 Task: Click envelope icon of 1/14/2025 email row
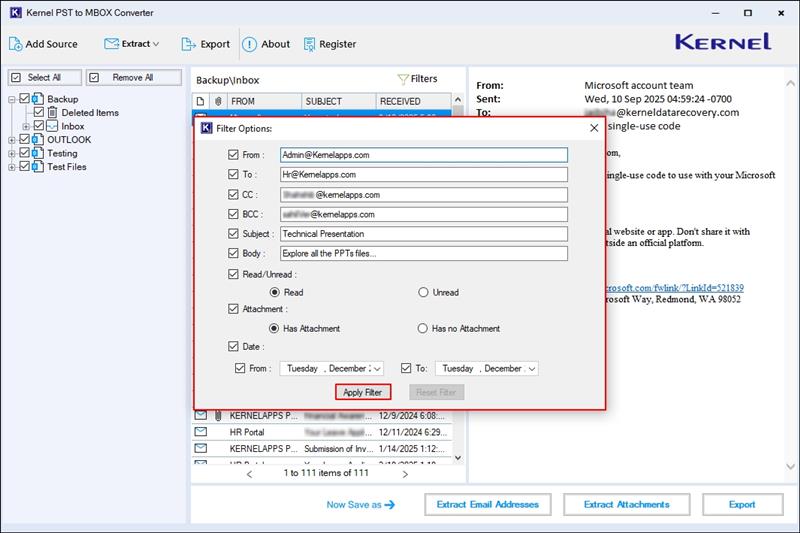click(201, 448)
